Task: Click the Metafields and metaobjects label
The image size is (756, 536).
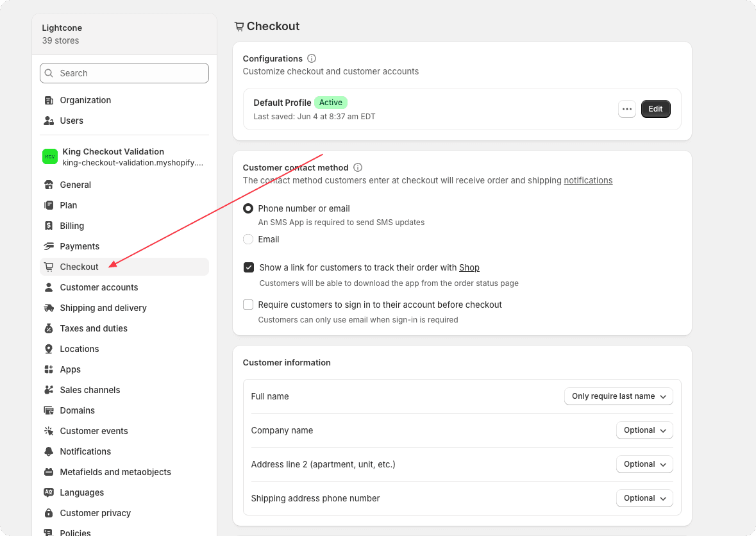Action: point(115,472)
